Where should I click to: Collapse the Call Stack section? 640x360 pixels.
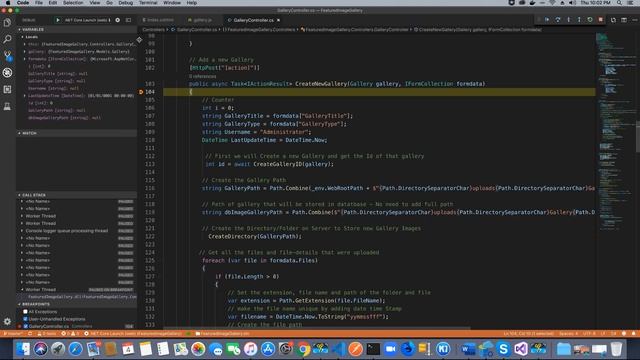(x=76, y=195)
